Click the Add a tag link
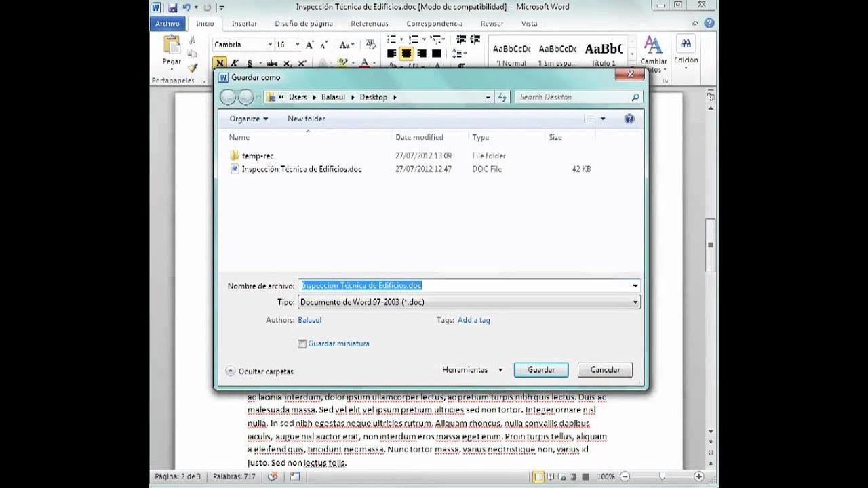This screenshot has width=868, height=488. tap(475, 319)
